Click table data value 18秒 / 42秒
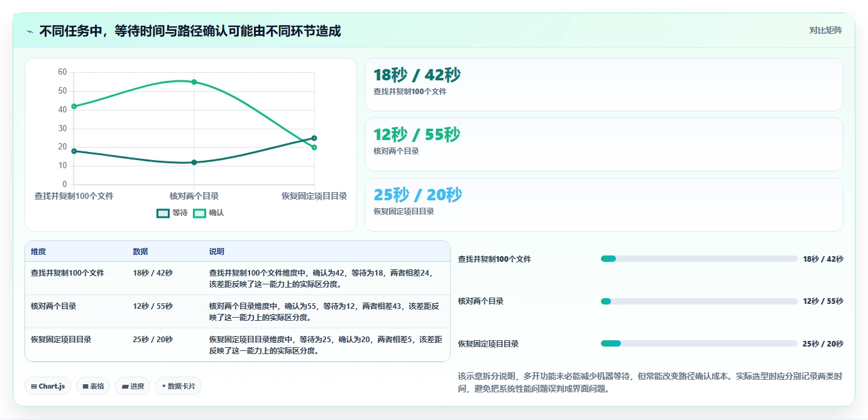Viewport: 868px width, 420px height. pyautogui.click(x=153, y=273)
